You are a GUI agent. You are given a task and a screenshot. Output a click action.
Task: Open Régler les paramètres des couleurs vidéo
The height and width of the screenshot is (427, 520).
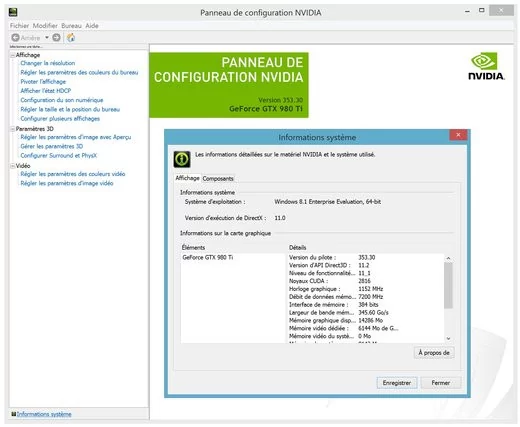73,174
